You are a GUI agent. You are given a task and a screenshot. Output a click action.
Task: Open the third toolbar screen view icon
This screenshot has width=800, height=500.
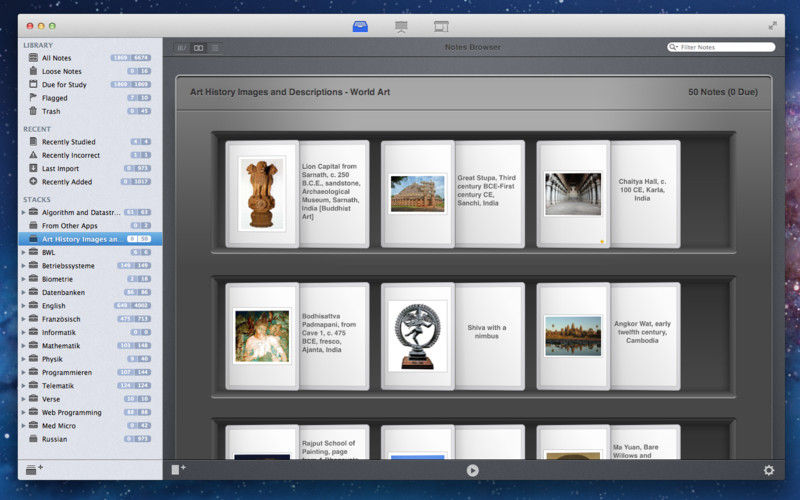point(441,26)
